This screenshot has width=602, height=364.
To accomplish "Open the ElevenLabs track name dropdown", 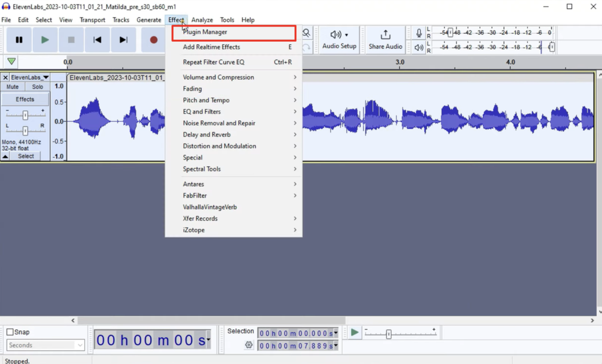I will click(29, 77).
